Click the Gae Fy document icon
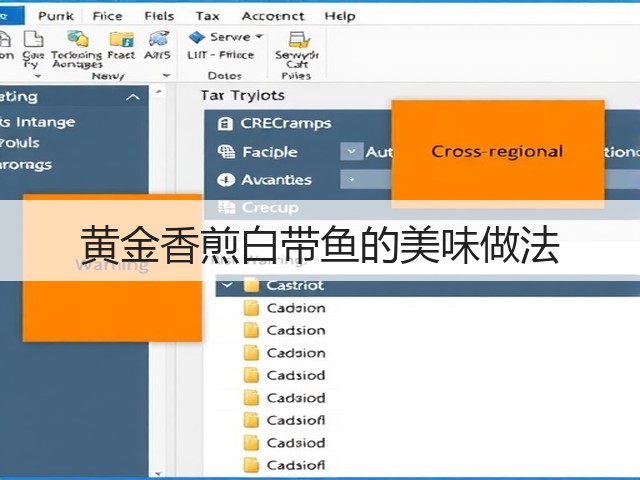Image resolution: width=640 pixels, height=480 pixels. coord(33,39)
